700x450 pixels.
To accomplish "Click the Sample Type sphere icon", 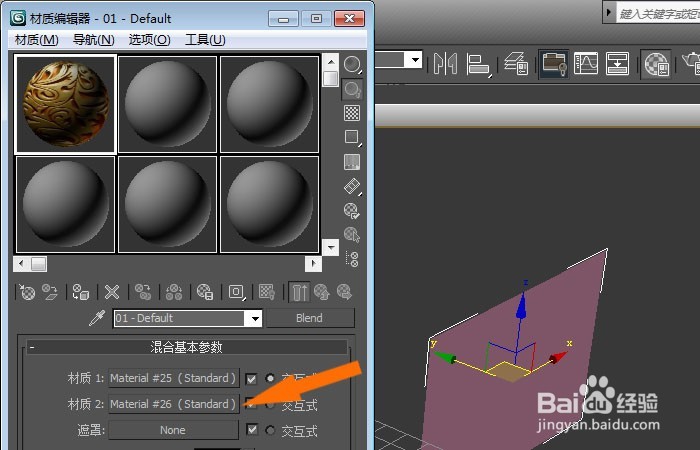I will [352, 65].
